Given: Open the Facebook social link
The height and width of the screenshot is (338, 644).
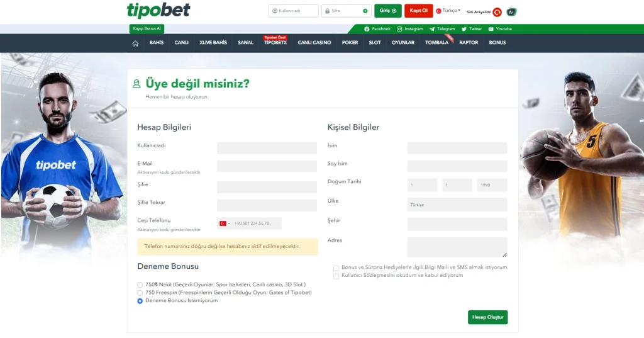Looking at the screenshot, I should point(377,29).
